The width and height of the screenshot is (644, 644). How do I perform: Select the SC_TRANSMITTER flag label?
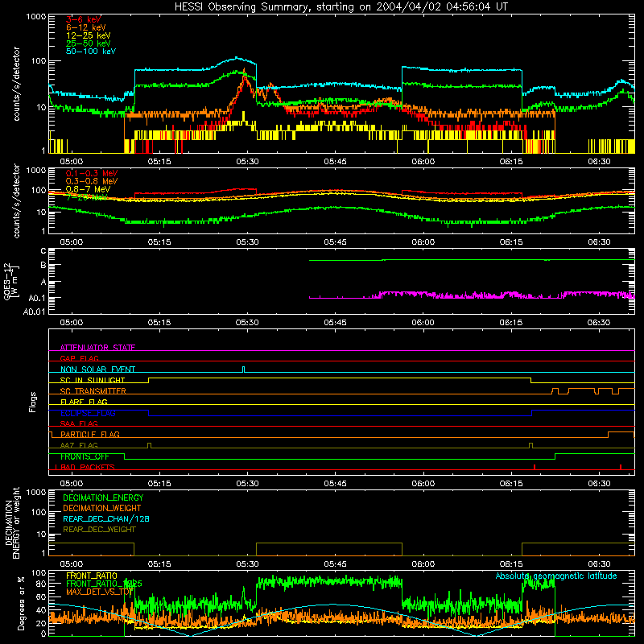(93, 391)
